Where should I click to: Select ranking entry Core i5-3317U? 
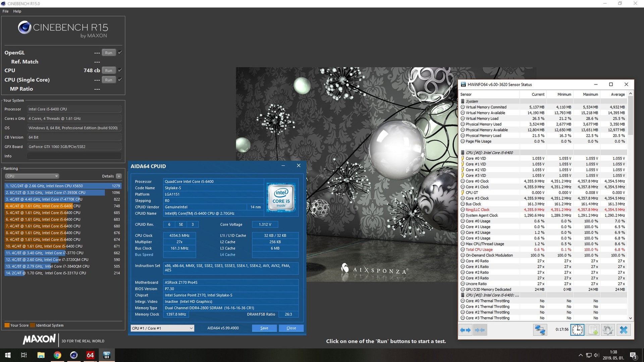[63, 273]
